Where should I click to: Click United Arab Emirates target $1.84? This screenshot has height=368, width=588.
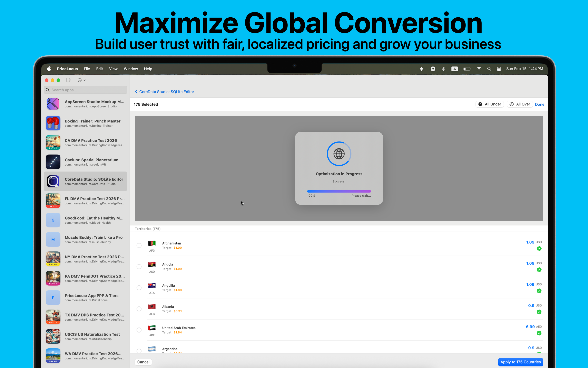(x=178, y=332)
